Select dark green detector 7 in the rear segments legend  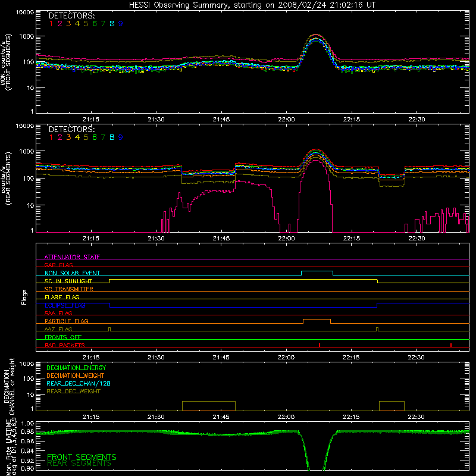click(103, 137)
